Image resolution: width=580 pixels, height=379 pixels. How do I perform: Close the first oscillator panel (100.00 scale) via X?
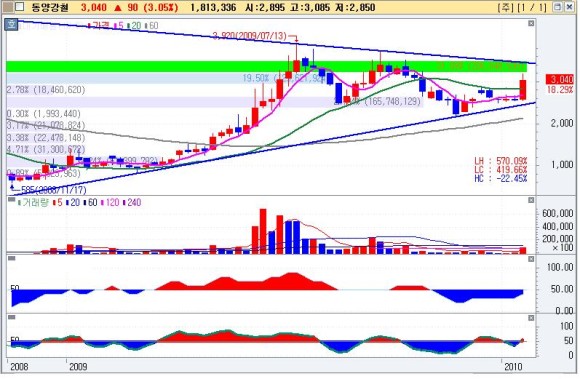[531, 259]
